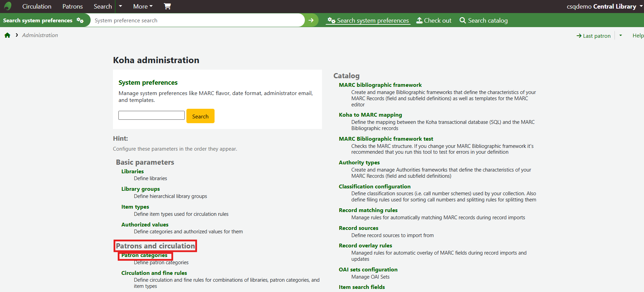This screenshot has height=292, width=644.
Task: Open the Circulation menu
Action: 37,6
